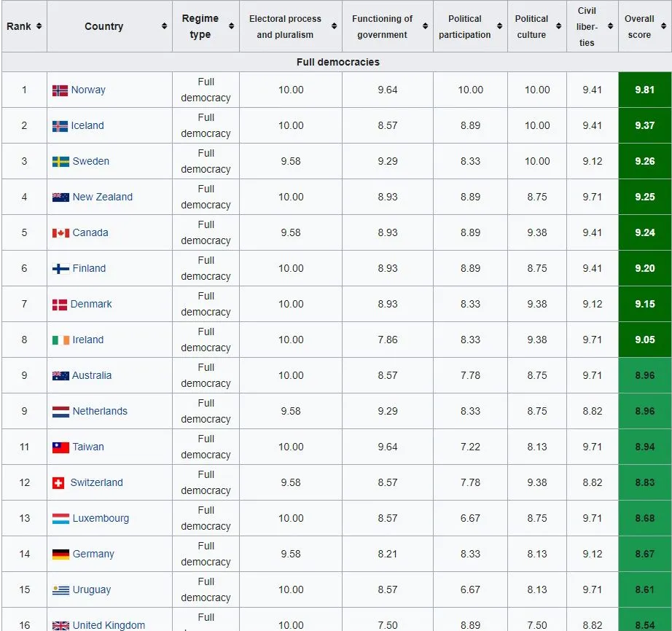Click the Switzerland flag icon

click(59, 482)
